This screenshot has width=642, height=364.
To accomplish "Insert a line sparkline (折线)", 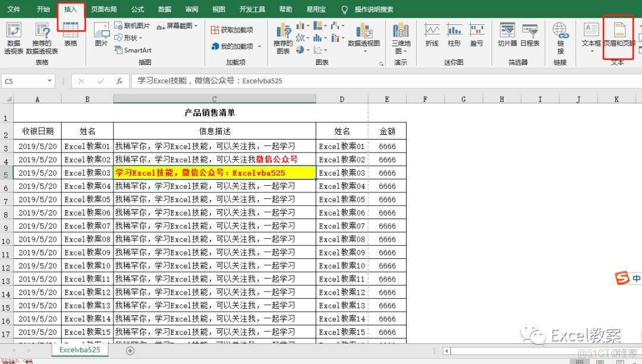I will coord(432,35).
